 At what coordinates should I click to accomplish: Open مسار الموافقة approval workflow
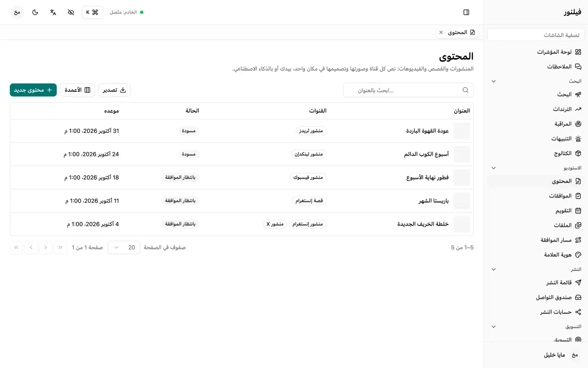click(x=536, y=240)
